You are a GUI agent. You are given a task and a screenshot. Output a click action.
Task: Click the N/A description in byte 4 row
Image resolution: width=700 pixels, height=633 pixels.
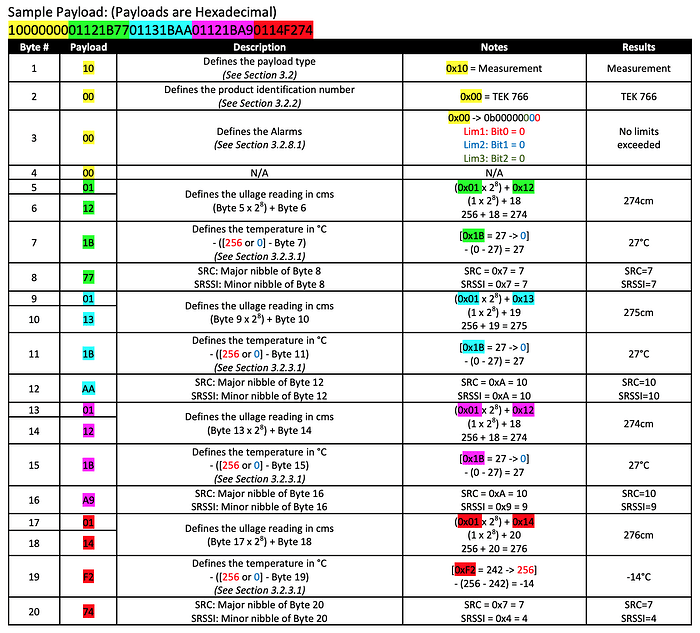point(259,173)
